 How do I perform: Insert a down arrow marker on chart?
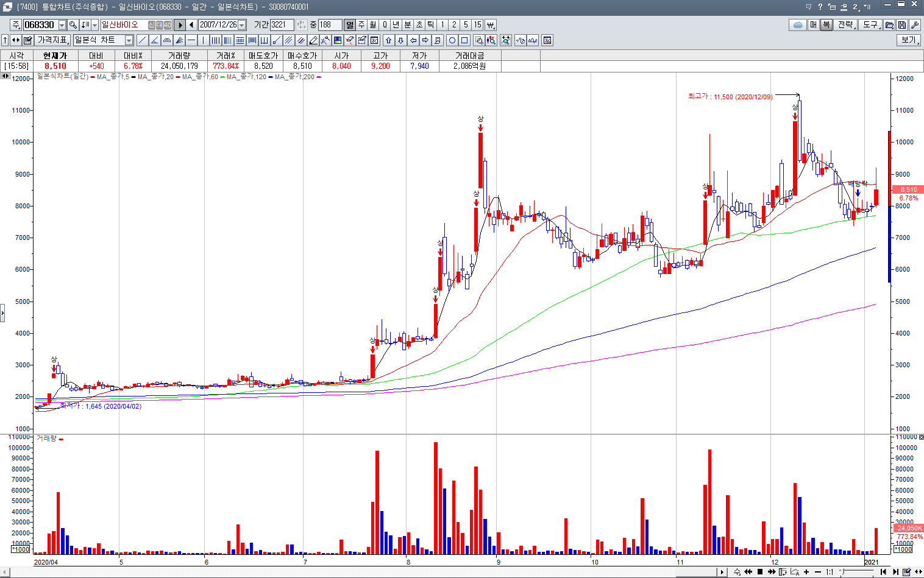[x=400, y=40]
